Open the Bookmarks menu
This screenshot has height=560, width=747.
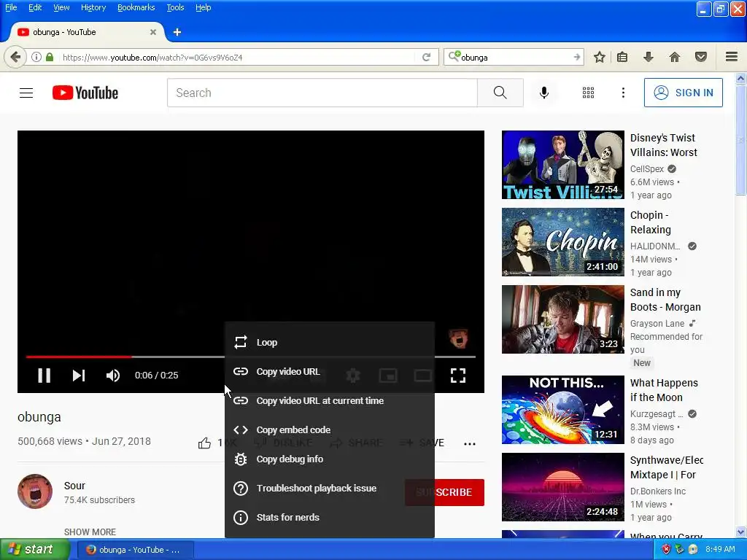coord(136,7)
